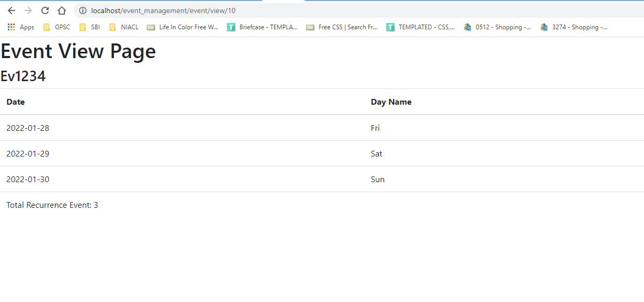
Task: Click the NIACL folder icon
Action: [113, 27]
